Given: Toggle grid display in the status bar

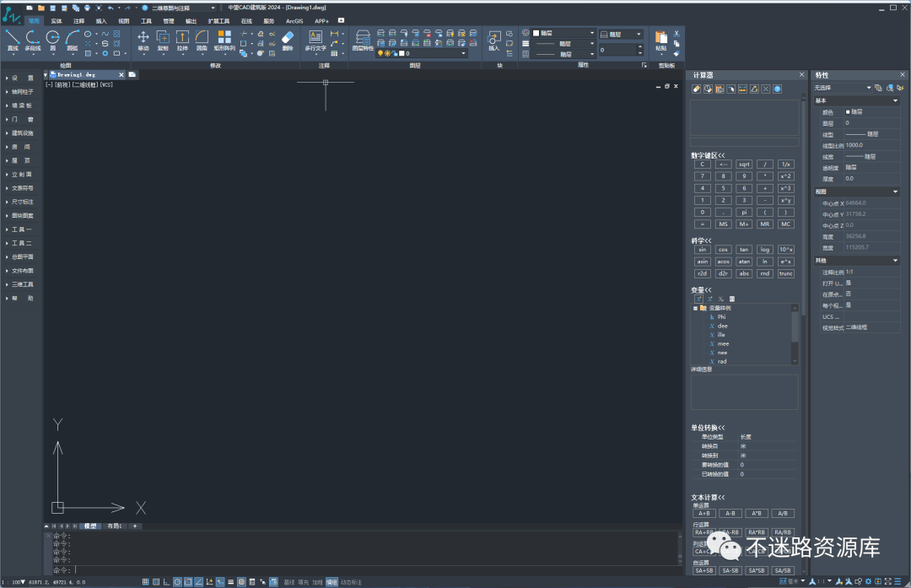Looking at the screenshot, I should (x=156, y=581).
